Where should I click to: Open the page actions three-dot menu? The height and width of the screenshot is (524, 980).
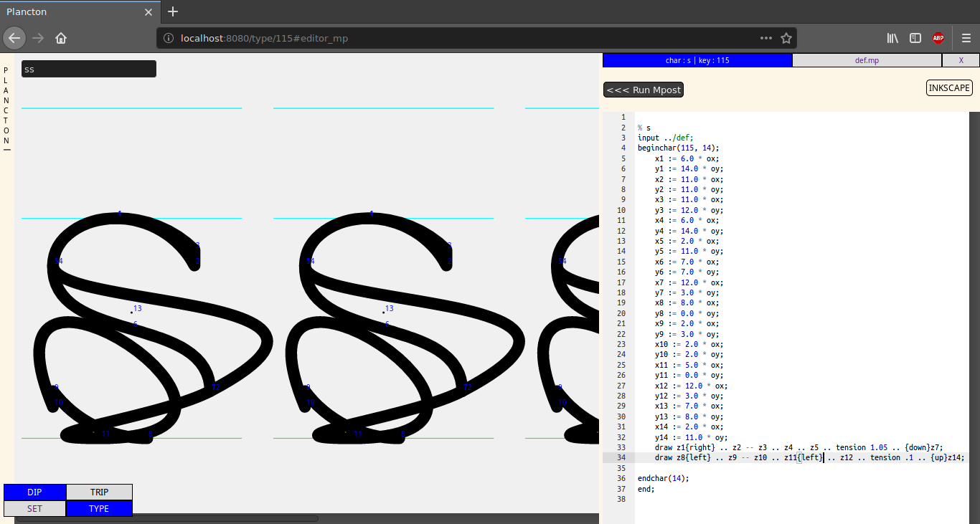click(766, 38)
